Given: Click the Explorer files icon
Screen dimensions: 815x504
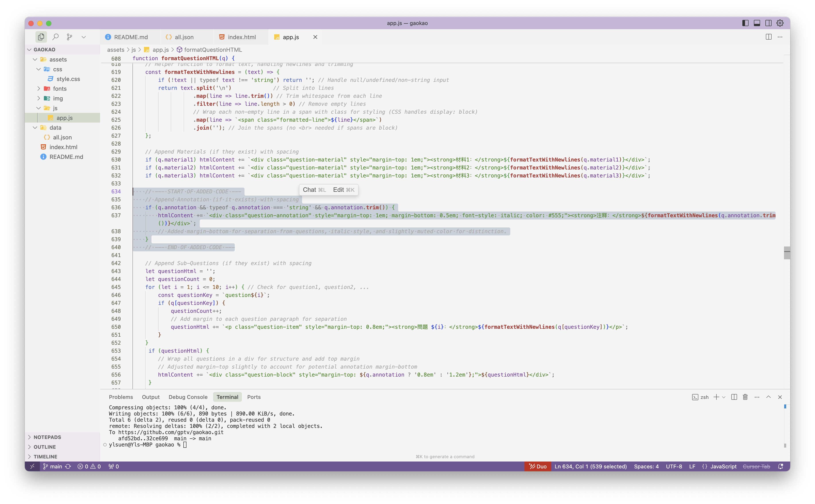Looking at the screenshot, I should (41, 37).
